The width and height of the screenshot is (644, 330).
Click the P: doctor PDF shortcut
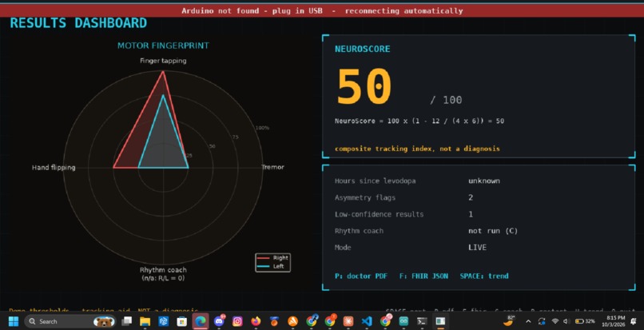(x=361, y=276)
